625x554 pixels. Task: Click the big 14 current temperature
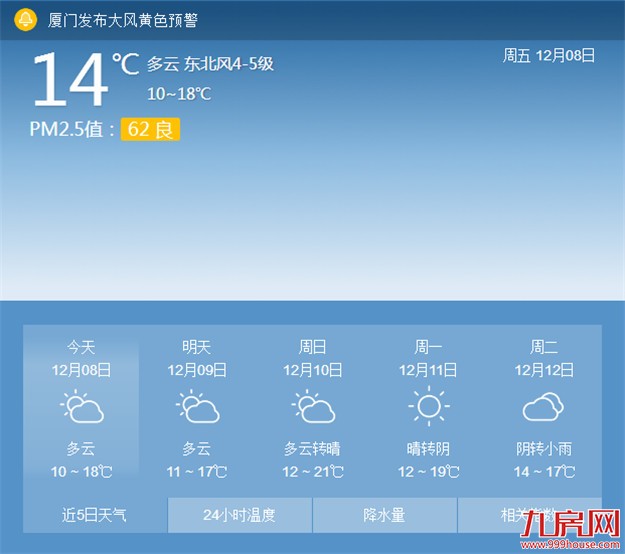[x=70, y=79]
